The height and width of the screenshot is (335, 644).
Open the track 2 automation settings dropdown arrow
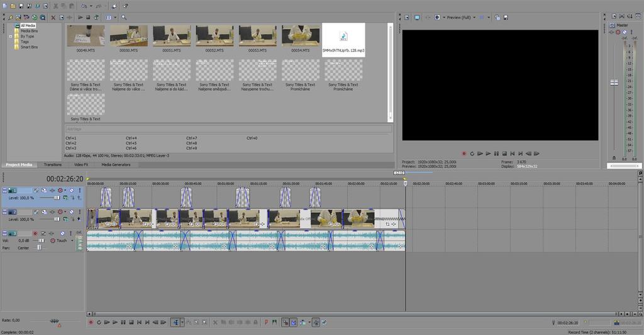coord(65,212)
